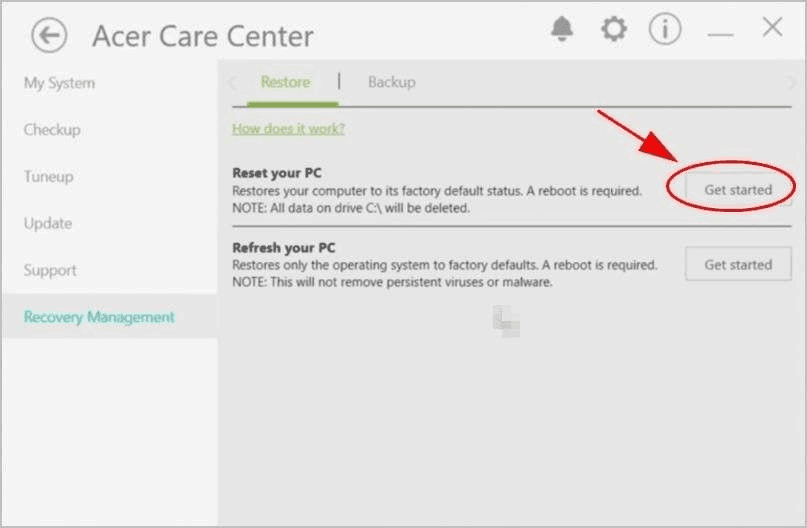
Task: Click the 'How does it work?' link
Action: tap(288, 129)
